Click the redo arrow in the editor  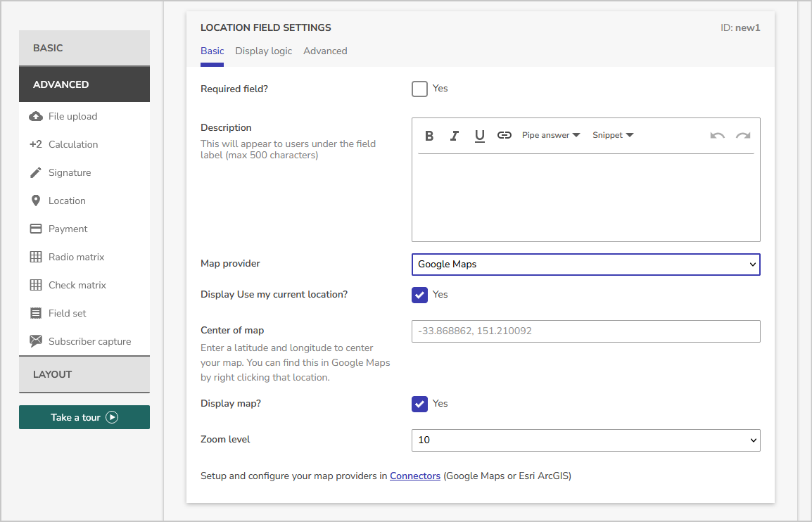743,136
